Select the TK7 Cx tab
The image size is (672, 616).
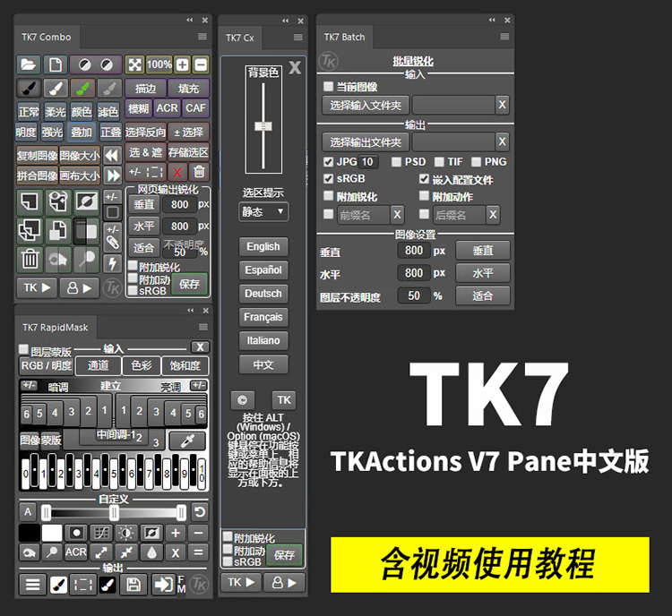240,38
